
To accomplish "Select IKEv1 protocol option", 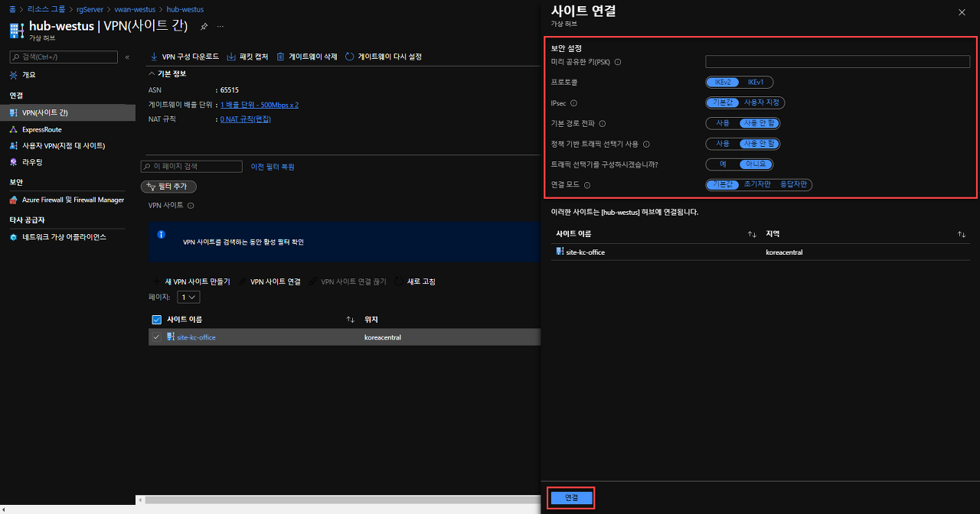I will (x=756, y=82).
